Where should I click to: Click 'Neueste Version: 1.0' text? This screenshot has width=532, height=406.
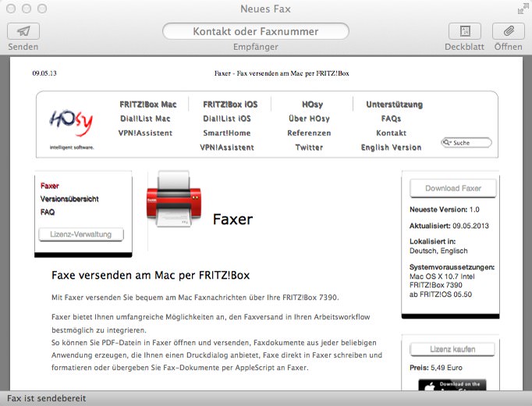(x=445, y=209)
